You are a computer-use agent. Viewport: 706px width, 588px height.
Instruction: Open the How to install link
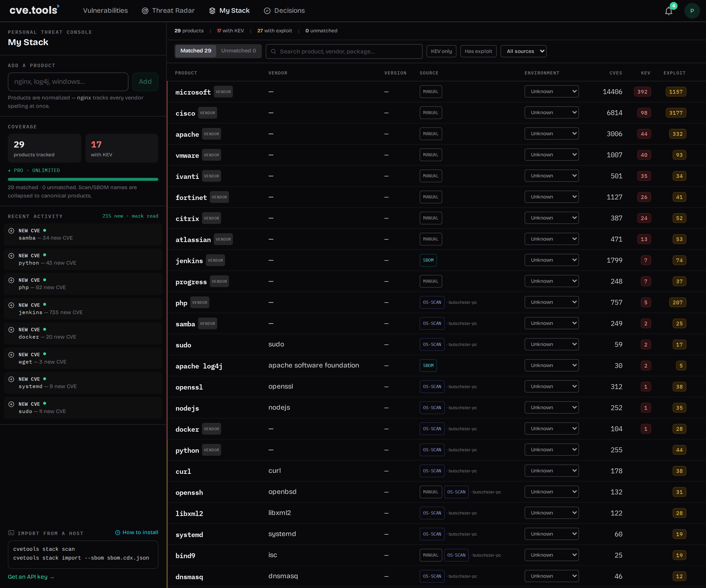point(137,533)
